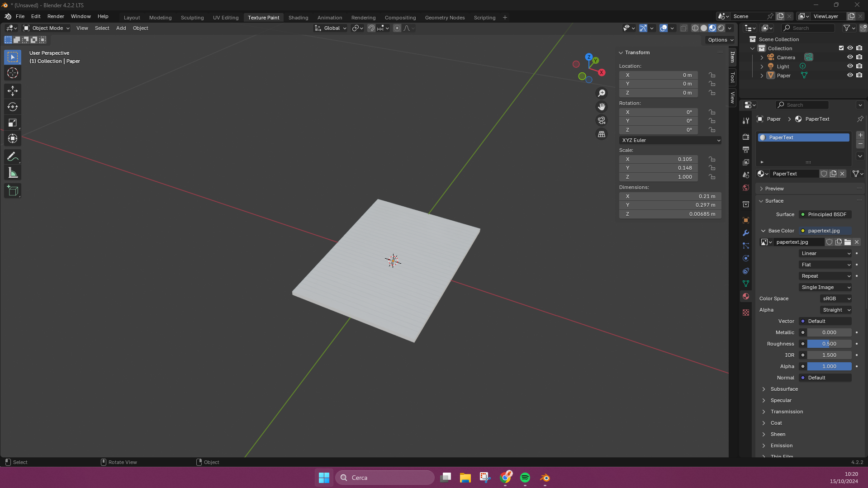Disable Paper object in renders
868x488 pixels.
point(859,76)
